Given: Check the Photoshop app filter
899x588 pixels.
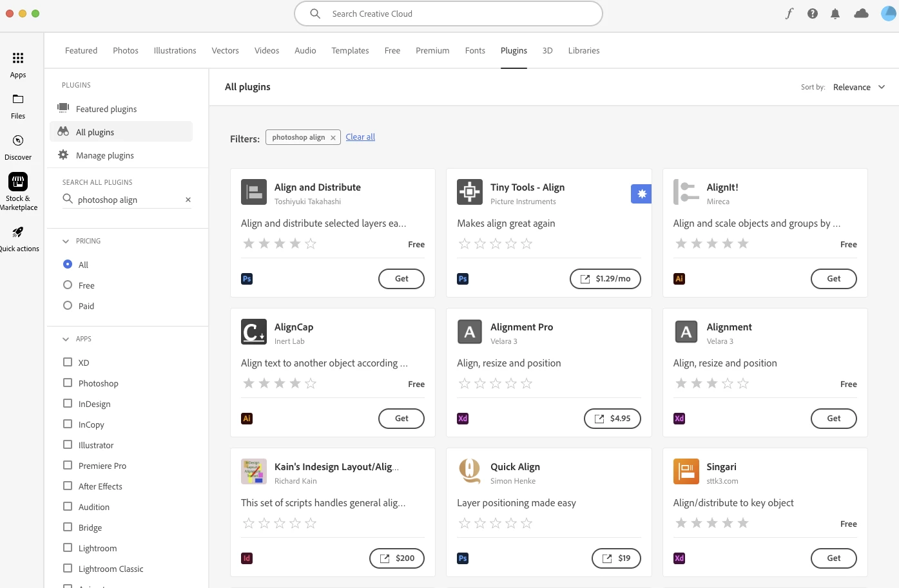Looking at the screenshot, I should pos(68,383).
